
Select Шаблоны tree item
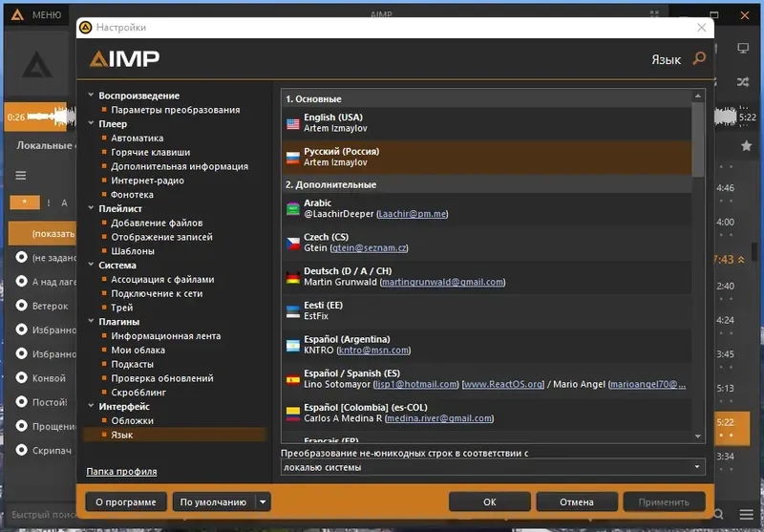133,251
